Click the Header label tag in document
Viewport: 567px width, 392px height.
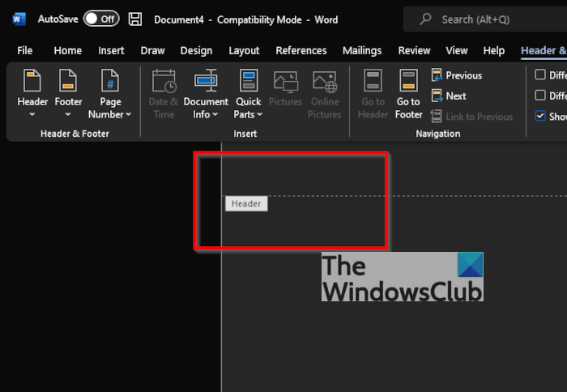246,203
